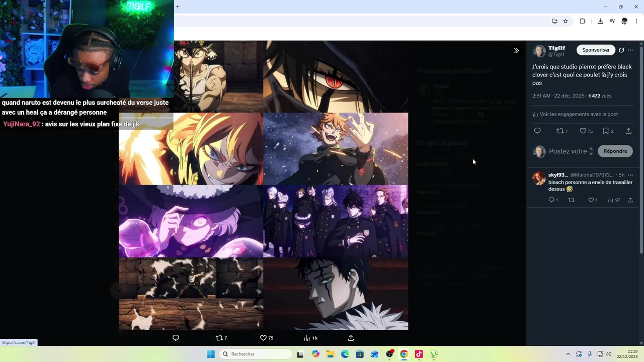Click the reply icon under the main post
Screen dimensions: 644x362
click(x=537, y=131)
